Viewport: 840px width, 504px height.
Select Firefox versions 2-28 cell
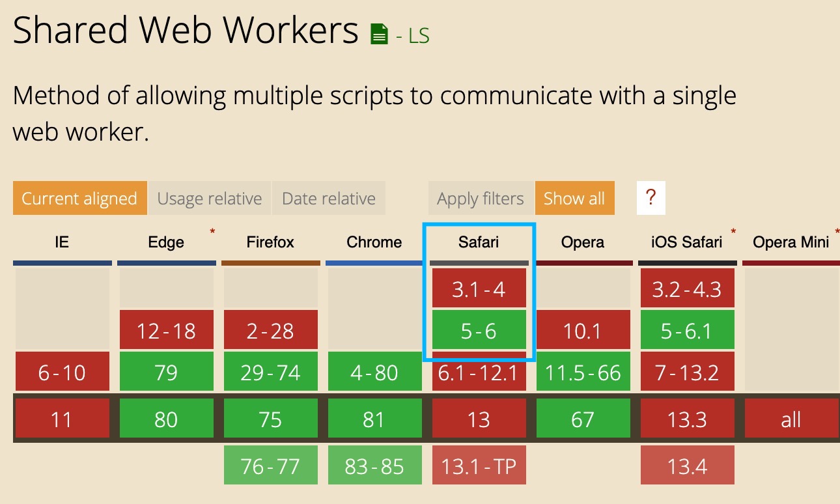pos(270,331)
